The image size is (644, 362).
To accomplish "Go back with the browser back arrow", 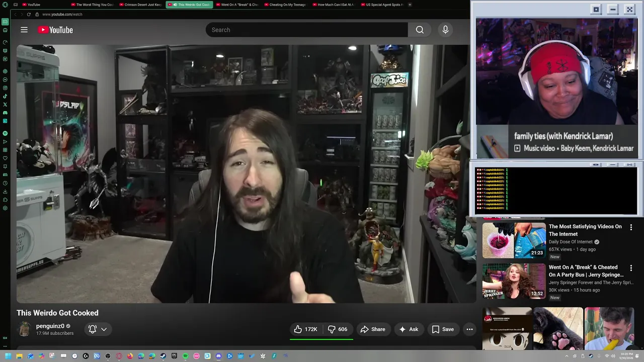I will tap(15, 14).
